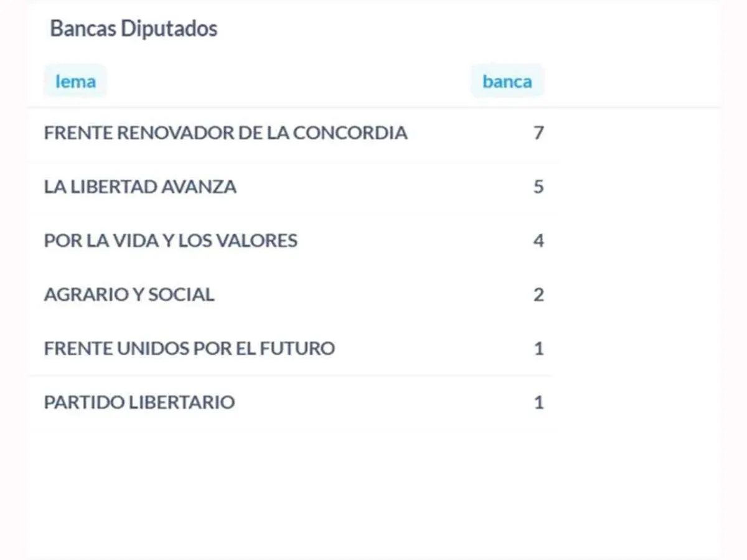Viewport: 747px width, 560px height.
Task: Click Agrario y Social's seat count 2
Action: pos(538,294)
